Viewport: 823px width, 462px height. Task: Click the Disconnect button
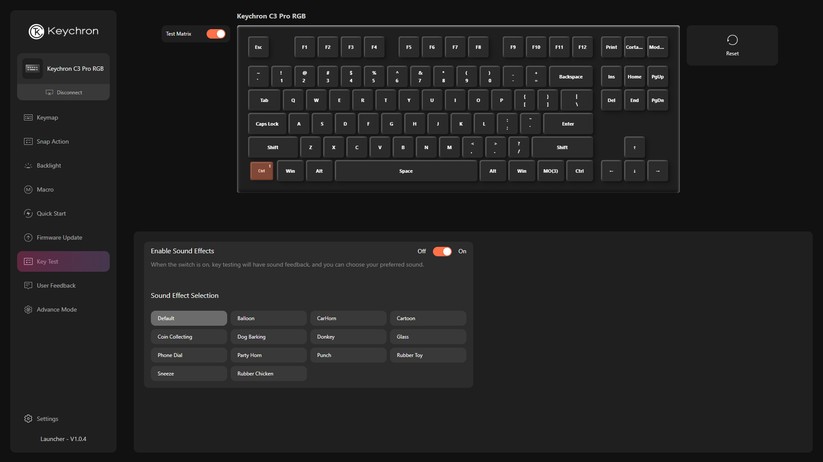pos(64,92)
